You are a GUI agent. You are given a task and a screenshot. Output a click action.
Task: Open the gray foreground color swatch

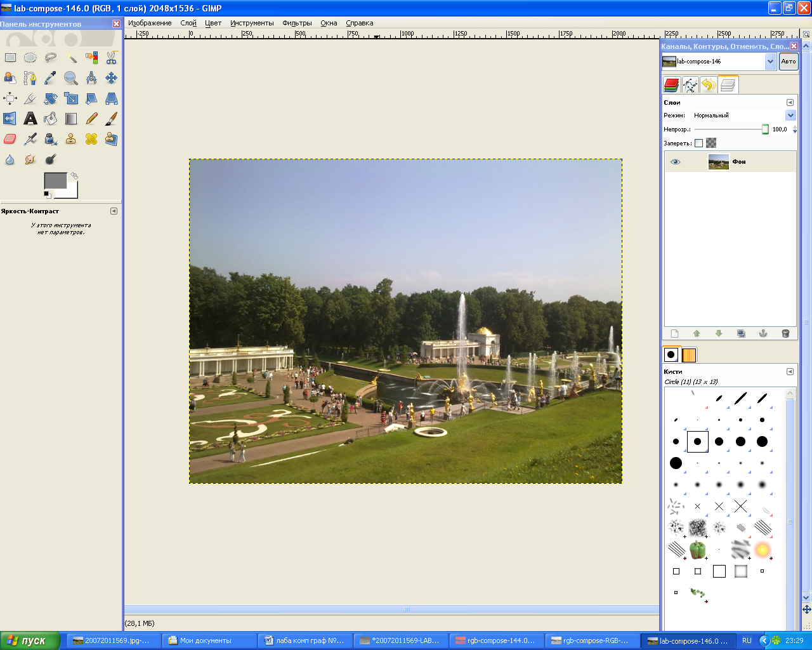coord(55,181)
